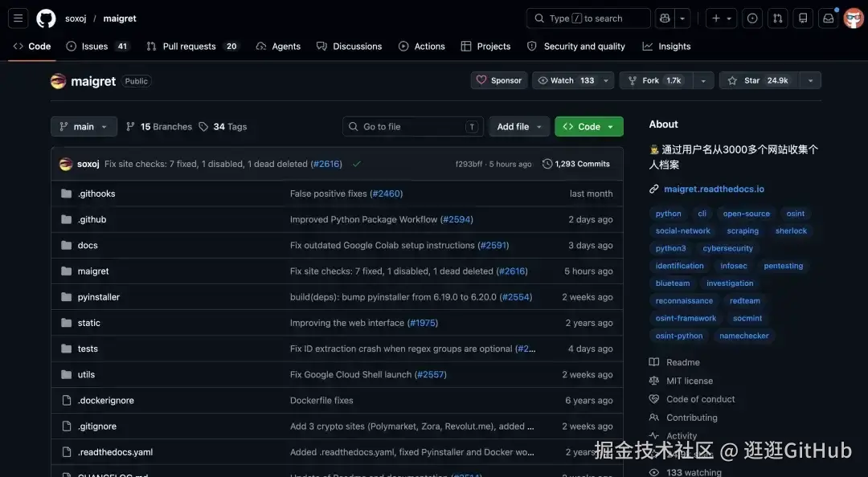868x477 pixels.
Task: Open repositories icon in header
Action: [x=803, y=18]
